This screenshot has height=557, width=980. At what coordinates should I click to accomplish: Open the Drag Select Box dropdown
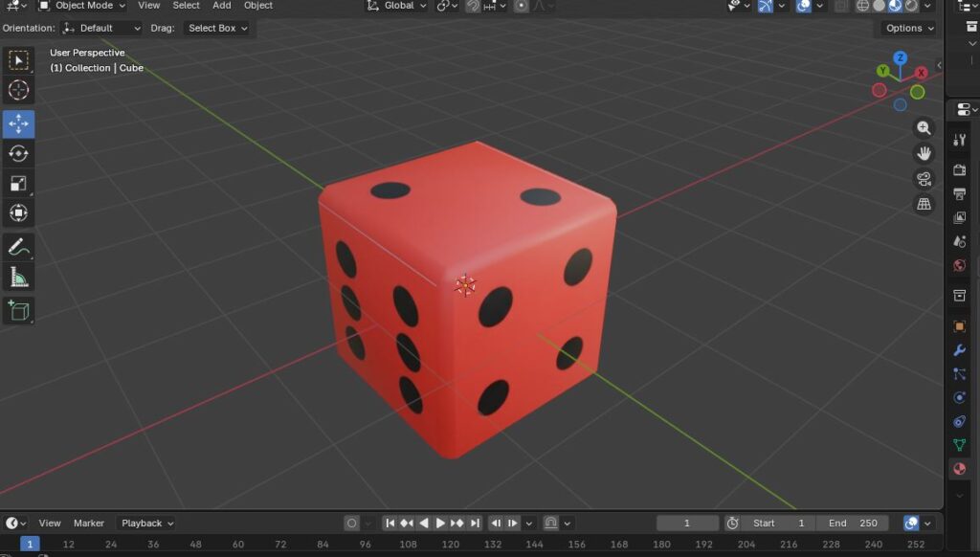point(217,28)
